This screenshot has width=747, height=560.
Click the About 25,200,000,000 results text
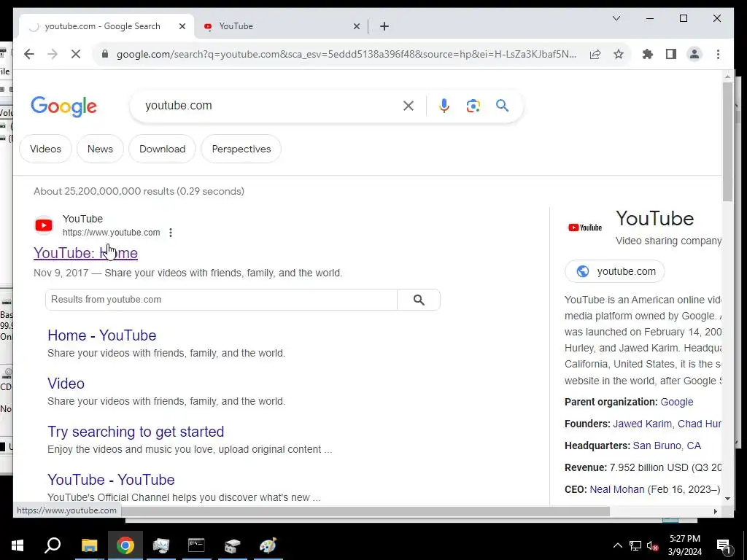(139, 192)
